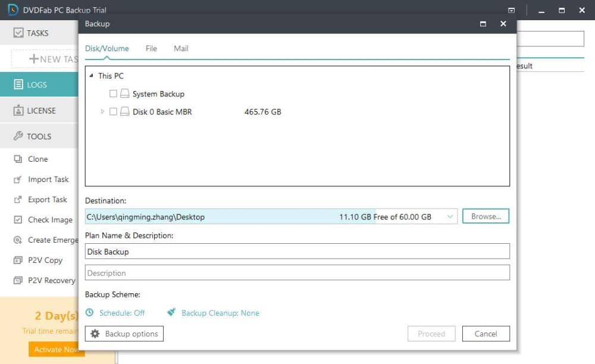Open the TOOLS section in sidebar
Screen dimensions: 595x364
pos(39,136)
